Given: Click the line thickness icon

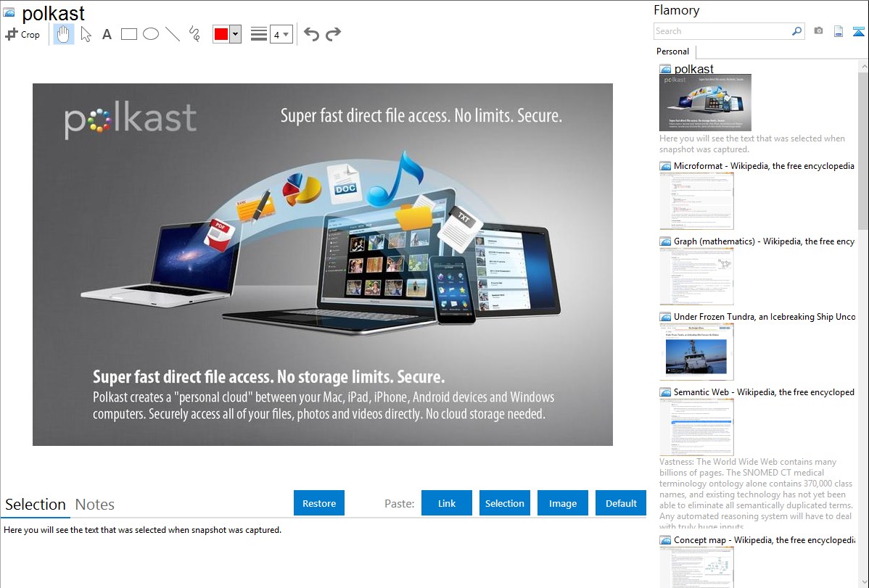Looking at the screenshot, I should [259, 34].
